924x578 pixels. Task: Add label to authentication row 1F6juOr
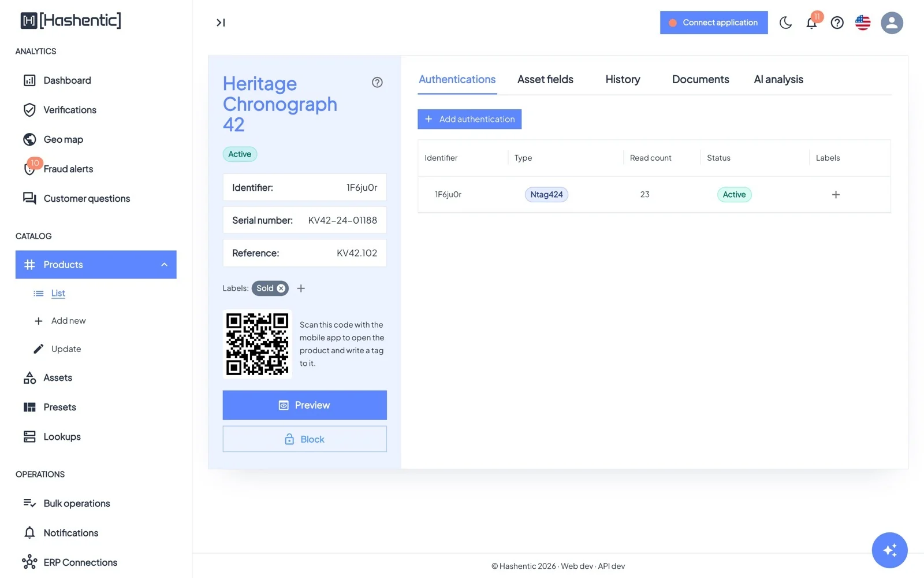(836, 195)
